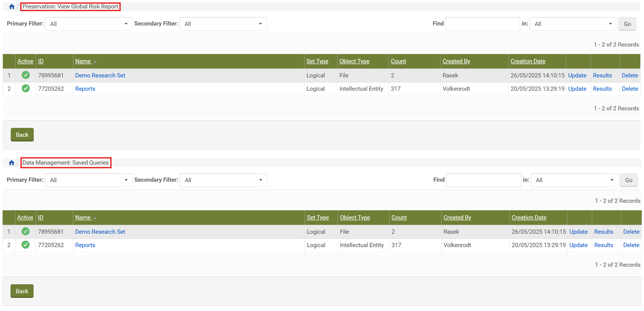Click the sort arrow beside Name in the bottom table
Screen dimensions: 644x311
click(x=95, y=218)
